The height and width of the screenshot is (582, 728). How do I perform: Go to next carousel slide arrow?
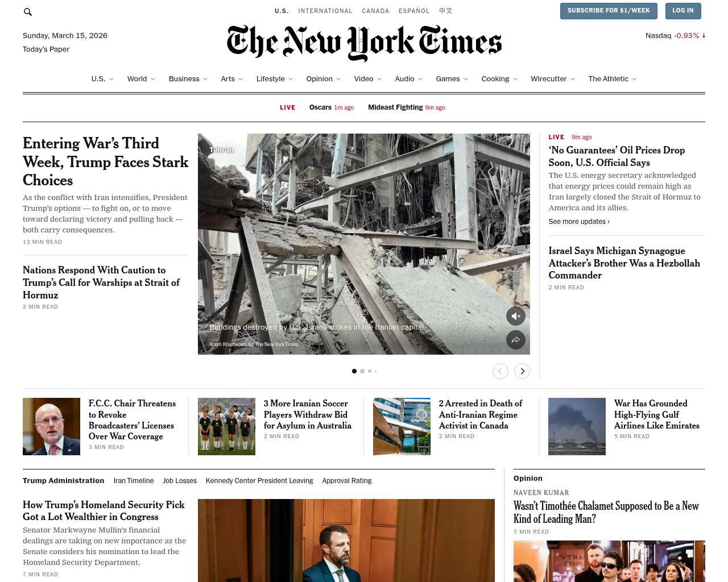point(522,371)
